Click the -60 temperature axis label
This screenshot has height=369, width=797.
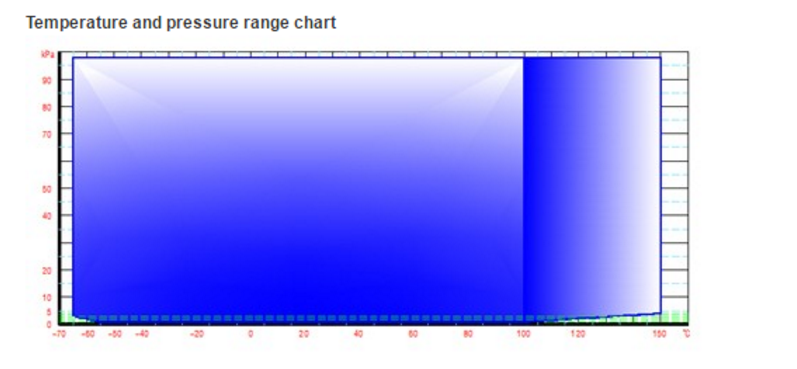click(88, 334)
